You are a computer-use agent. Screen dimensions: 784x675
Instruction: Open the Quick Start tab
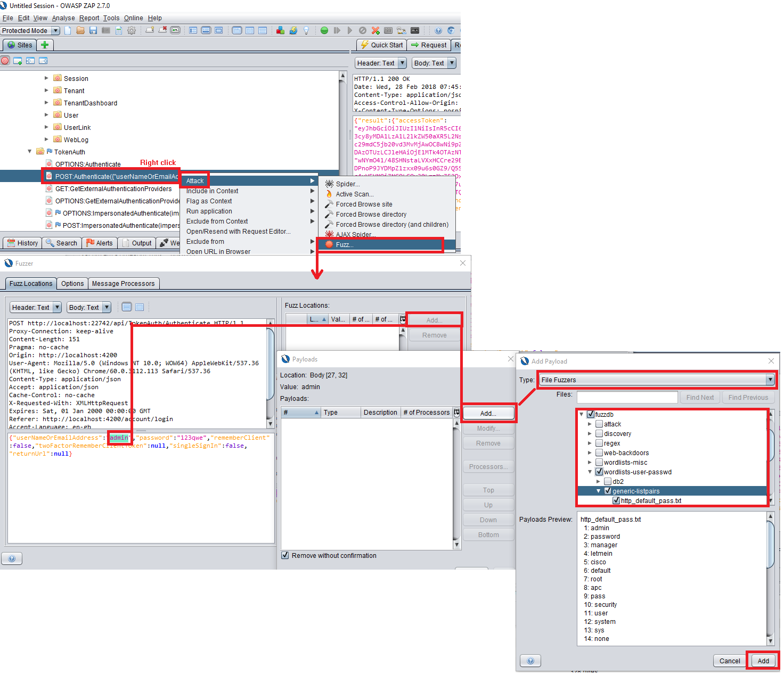coord(381,45)
